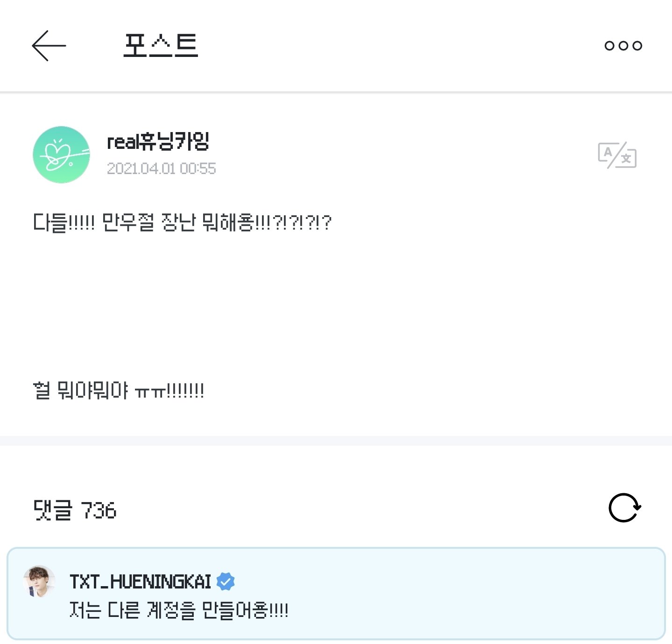This screenshot has height=644, width=672.
Task: Tap the 736 comment count number
Action: [x=99, y=511]
